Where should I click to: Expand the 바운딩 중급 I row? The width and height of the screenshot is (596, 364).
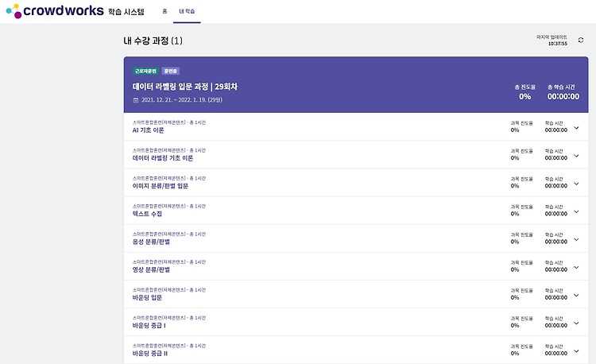point(576,323)
